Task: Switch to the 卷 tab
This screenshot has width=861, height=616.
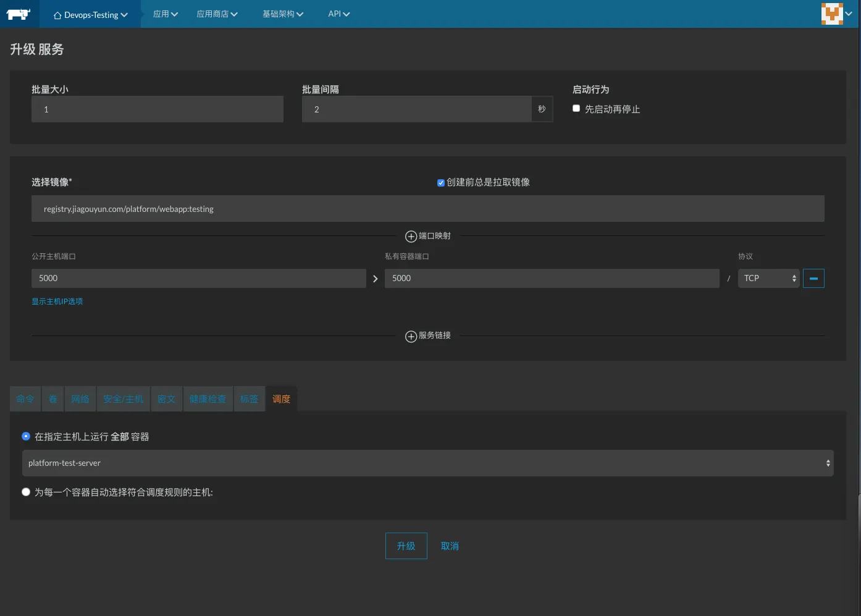Action: coord(52,399)
